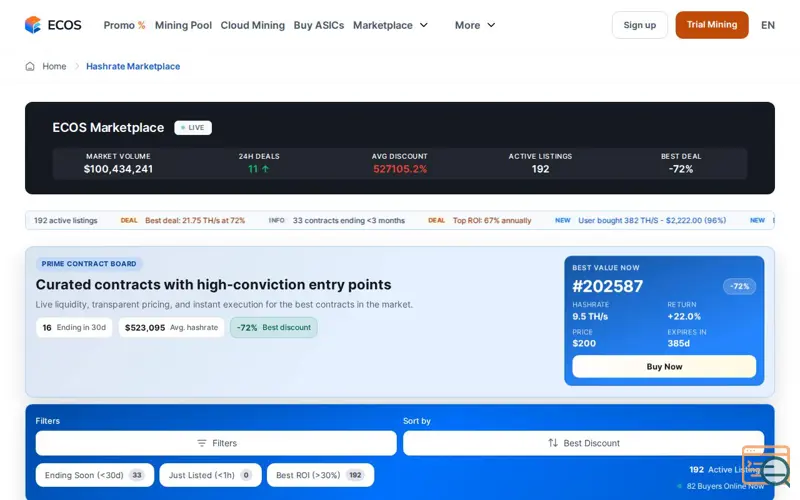Click Buy Now for contract #202587
The height and width of the screenshot is (500, 800).
click(x=664, y=366)
